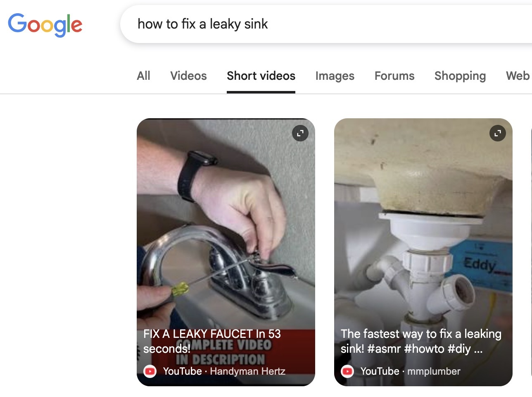Click YouTube icon beside mmplumber
The image size is (532, 397).
coord(347,371)
